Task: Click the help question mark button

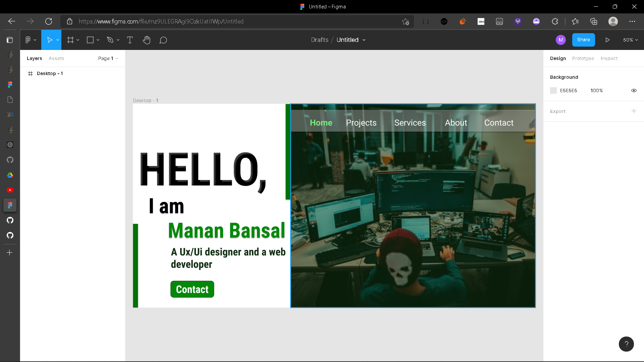Action: click(x=626, y=344)
